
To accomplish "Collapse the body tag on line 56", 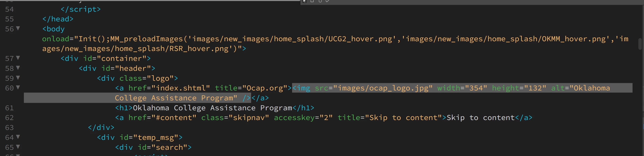I will [x=18, y=28].
